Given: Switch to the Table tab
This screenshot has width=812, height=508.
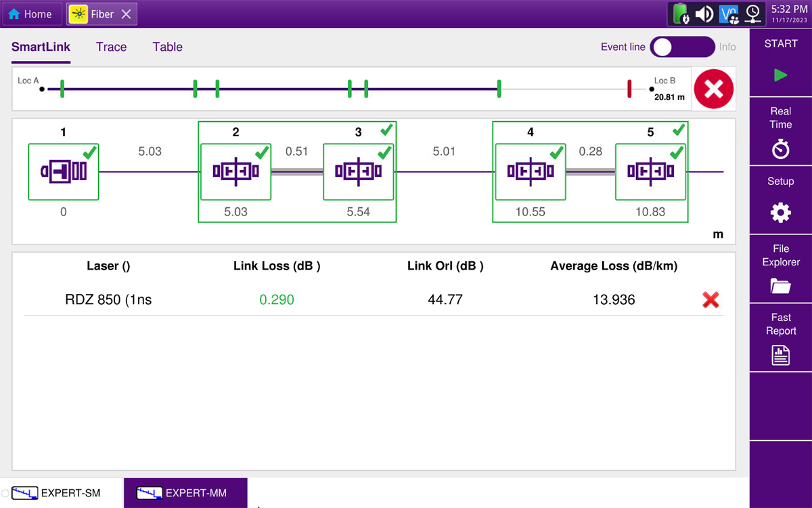Looking at the screenshot, I should click(x=167, y=47).
